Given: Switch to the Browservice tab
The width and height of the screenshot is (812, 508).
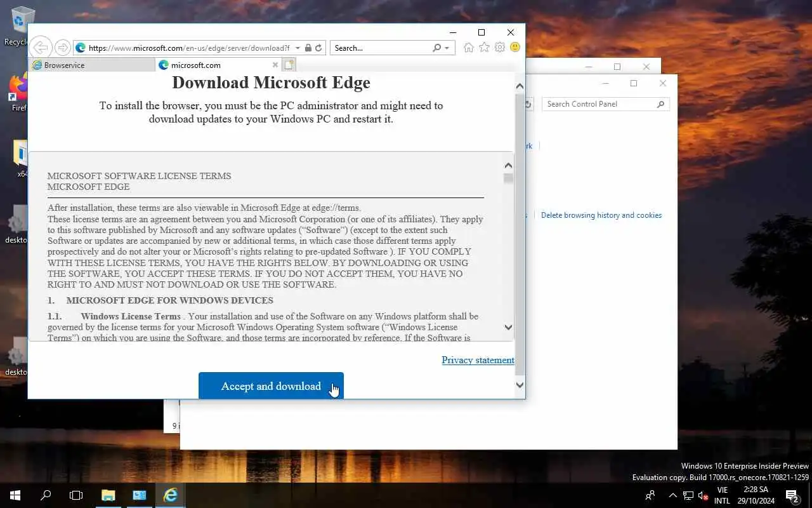Looking at the screenshot, I should point(92,65).
